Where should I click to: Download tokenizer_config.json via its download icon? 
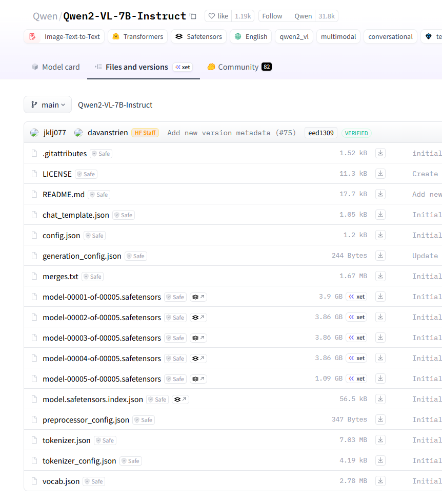(380, 460)
